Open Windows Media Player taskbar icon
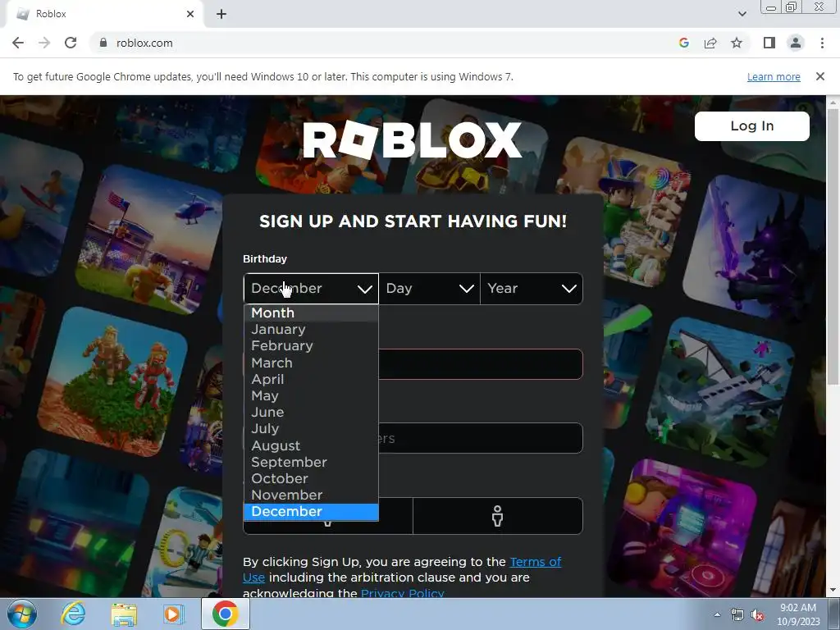 174,614
